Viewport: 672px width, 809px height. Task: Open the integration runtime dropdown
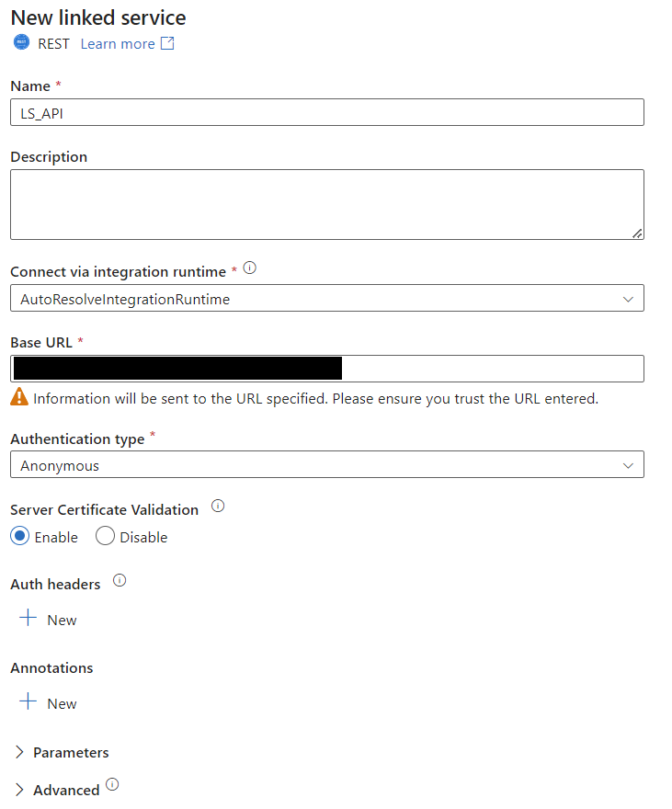(x=327, y=298)
